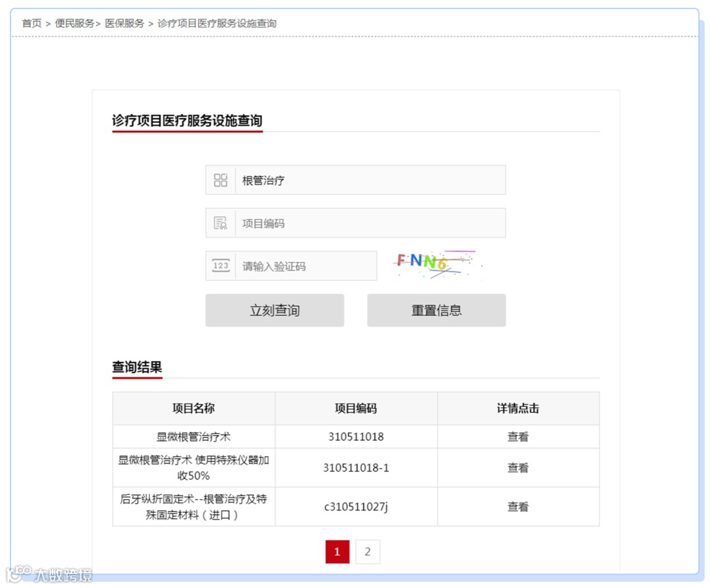Click the 项目名称 table column header

193,408
